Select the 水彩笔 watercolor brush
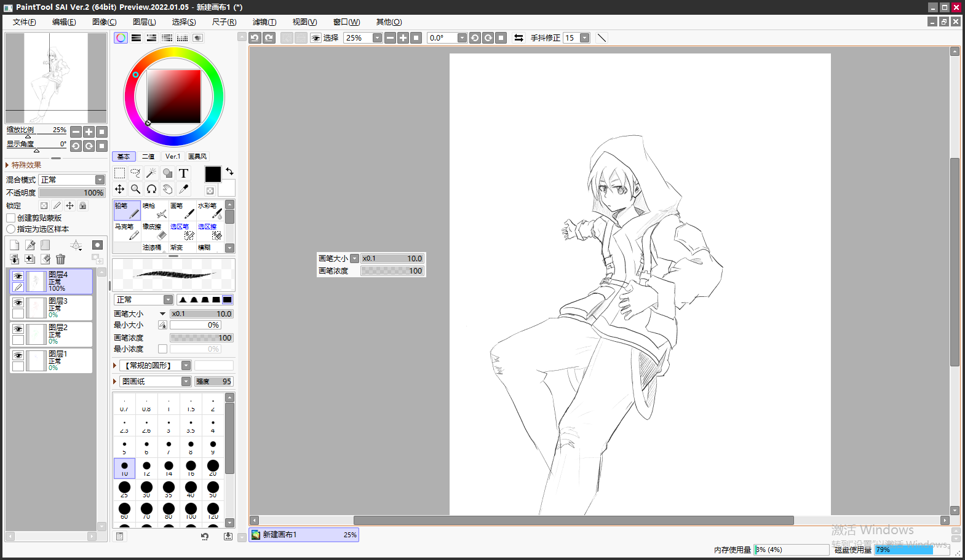The width and height of the screenshot is (965, 560). click(x=210, y=210)
